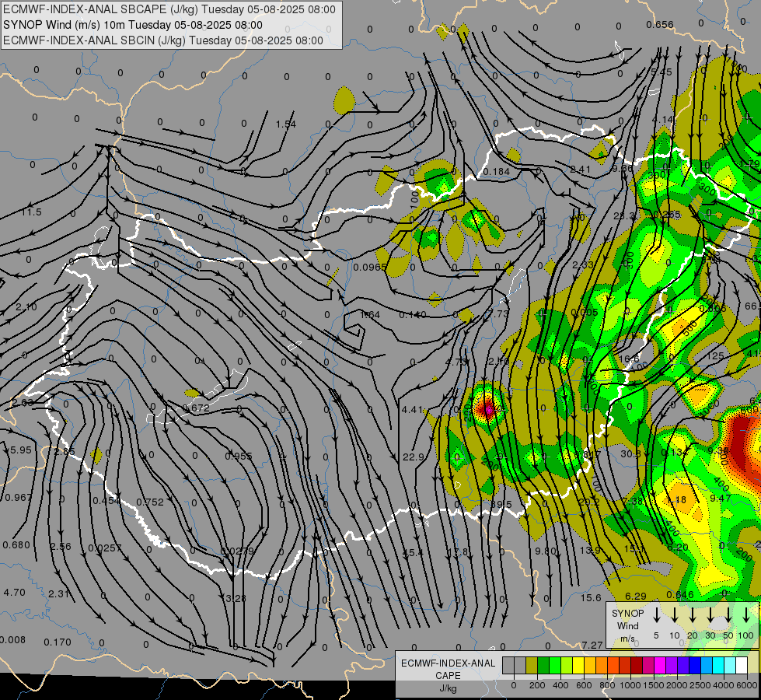Pick the olive CAPE legend swatch

[x=532, y=666]
